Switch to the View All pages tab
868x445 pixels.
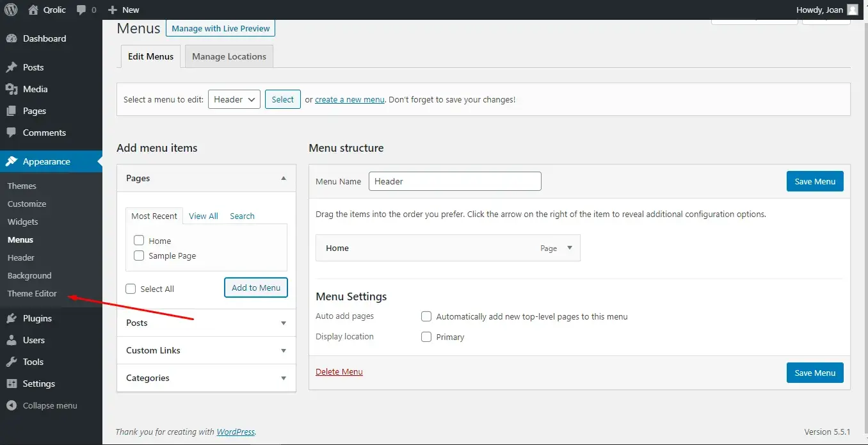[204, 216]
